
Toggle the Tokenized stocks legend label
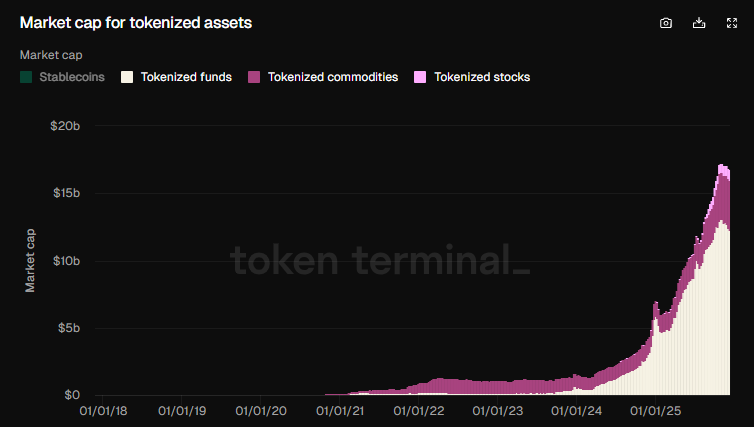[x=482, y=77]
